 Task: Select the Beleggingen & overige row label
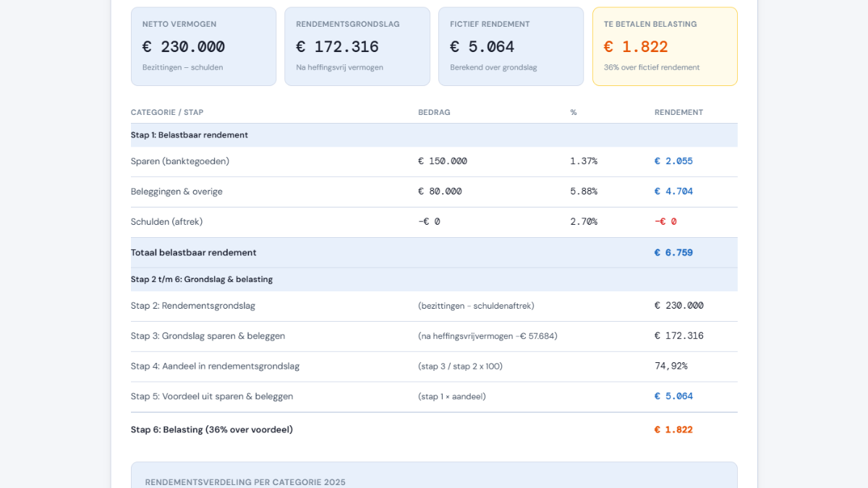(176, 192)
